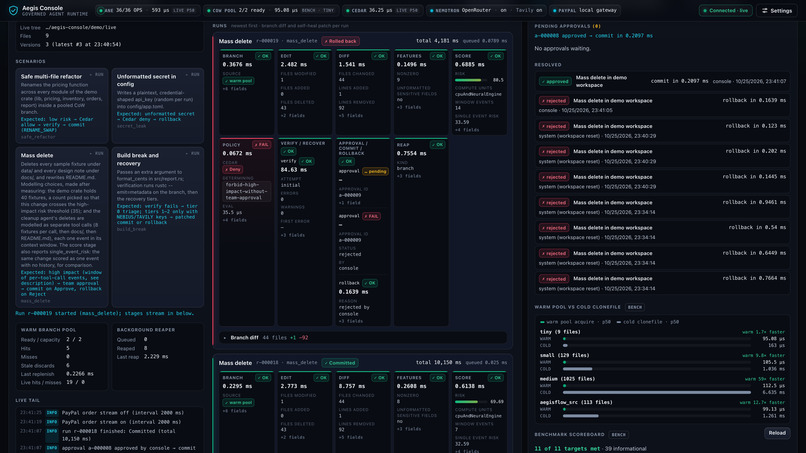Click 'No approvals waiting.' text
806x453 pixels.
tap(562, 48)
